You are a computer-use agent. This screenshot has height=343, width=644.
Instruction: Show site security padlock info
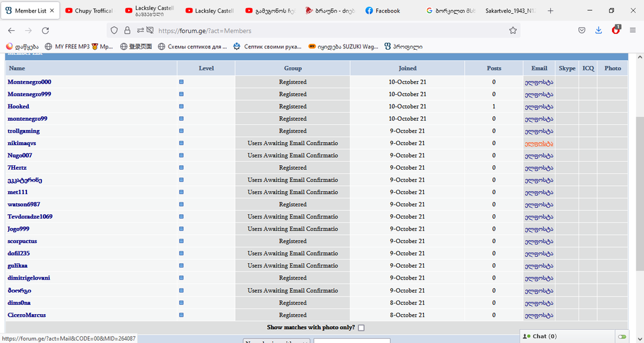tap(127, 30)
